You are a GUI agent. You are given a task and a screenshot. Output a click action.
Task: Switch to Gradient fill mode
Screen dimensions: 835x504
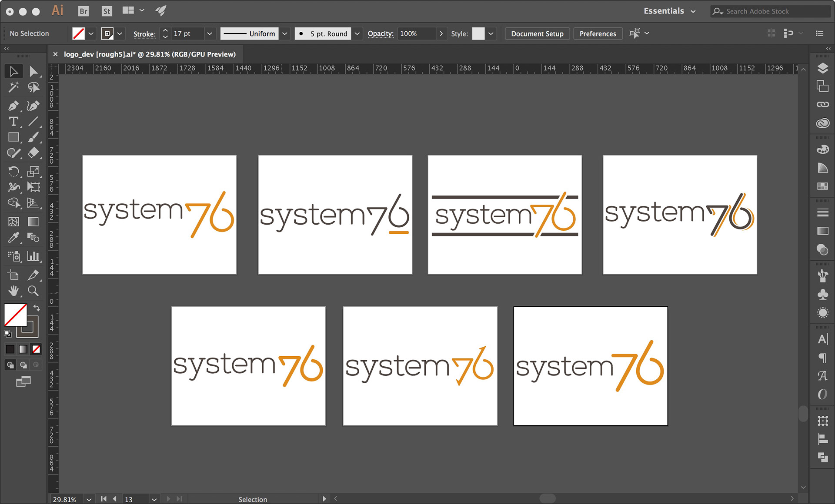point(23,349)
